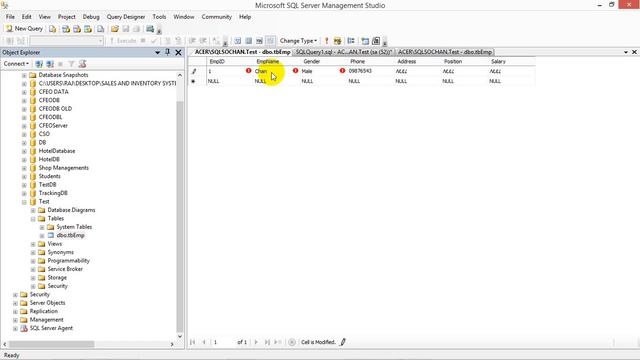This screenshot has width=640, height=360.
Task: Click the error icon beside the phone value
Action: coord(342,71)
